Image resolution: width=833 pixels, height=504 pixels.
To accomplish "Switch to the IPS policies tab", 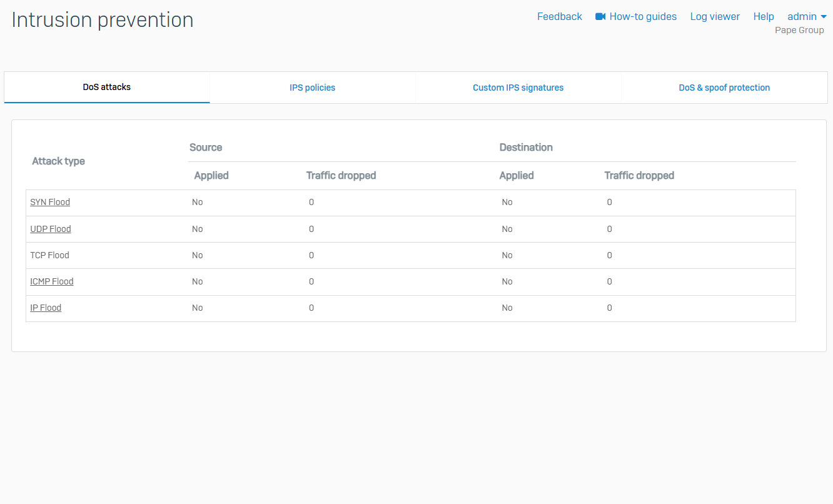I will (312, 88).
